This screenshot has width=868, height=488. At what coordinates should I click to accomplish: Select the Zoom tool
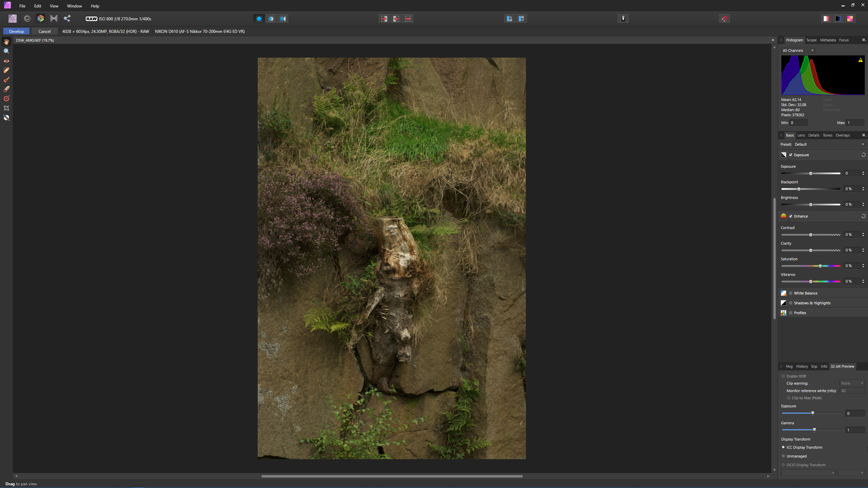click(x=6, y=51)
